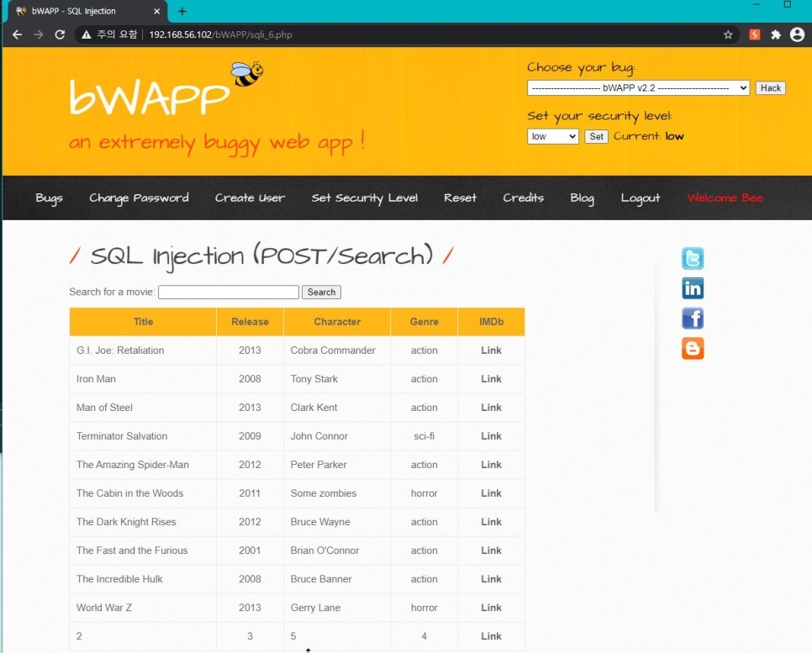This screenshot has height=653, width=812.
Task: Open IMDb Link for The Cabin in the Woods
Action: [x=491, y=493]
